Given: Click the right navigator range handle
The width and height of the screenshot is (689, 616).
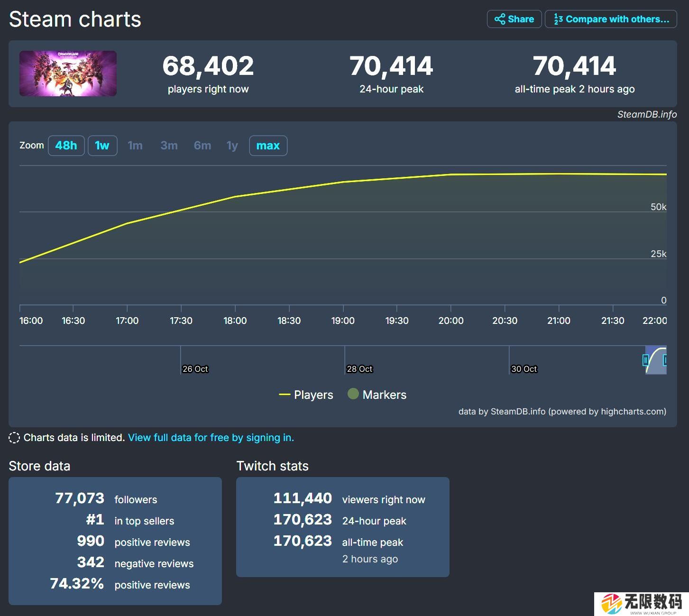Looking at the screenshot, I should (x=665, y=360).
